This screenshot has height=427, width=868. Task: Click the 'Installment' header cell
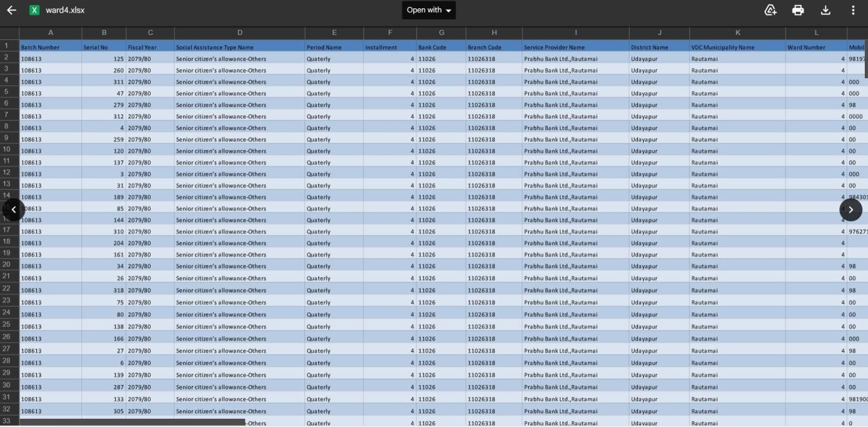pos(390,47)
